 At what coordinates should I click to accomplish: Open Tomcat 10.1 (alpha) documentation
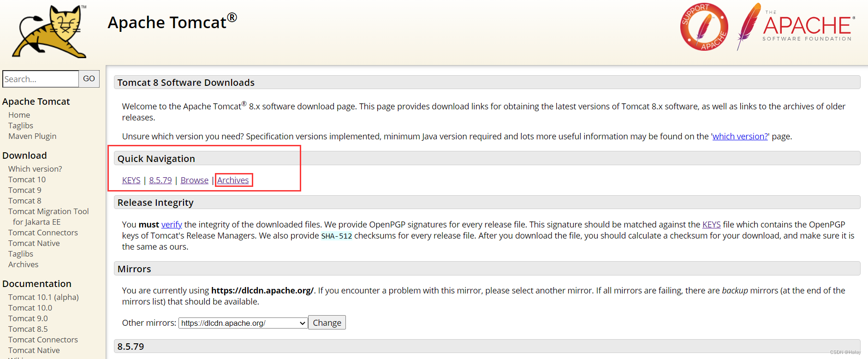point(43,297)
